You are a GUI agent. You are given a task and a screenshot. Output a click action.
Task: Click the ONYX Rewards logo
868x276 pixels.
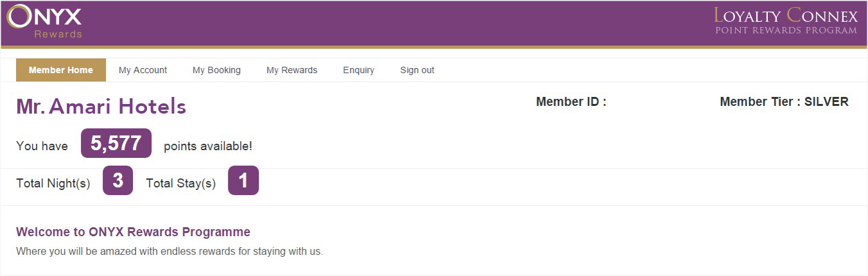click(44, 21)
